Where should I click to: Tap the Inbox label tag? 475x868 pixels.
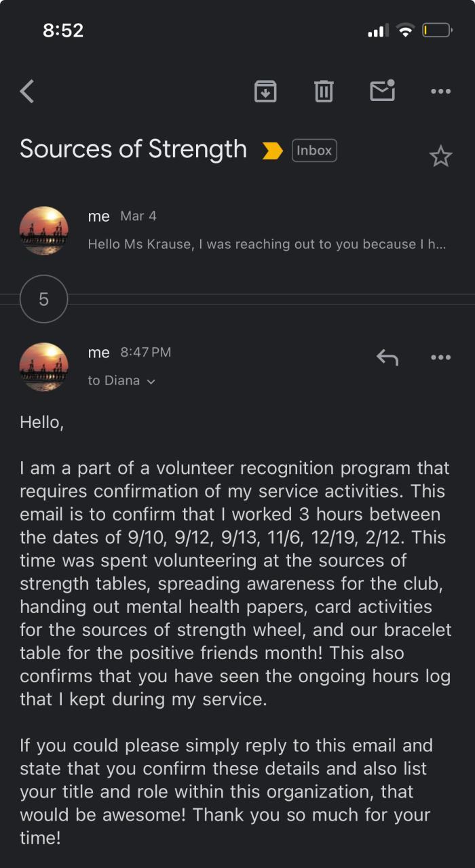[x=314, y=151]
